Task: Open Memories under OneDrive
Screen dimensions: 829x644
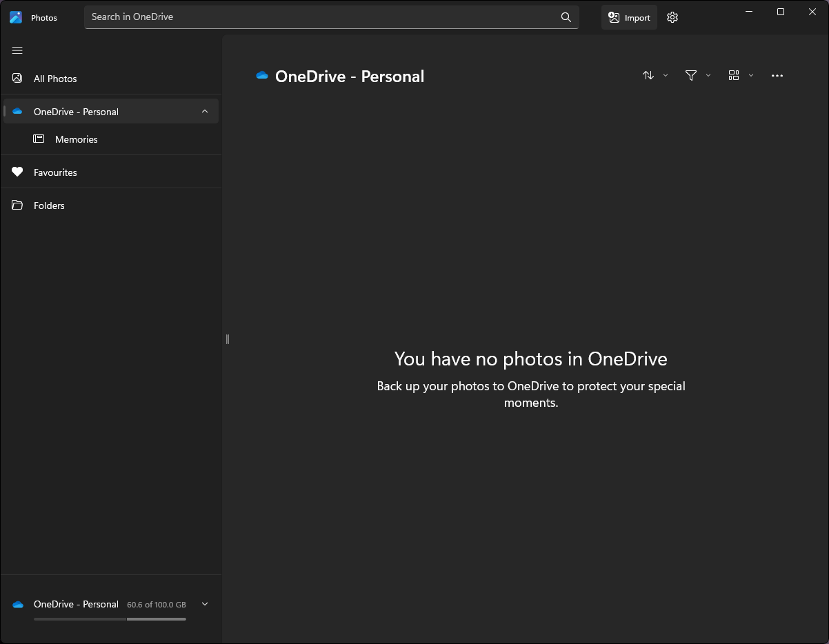Action: (x=111, y=139)
